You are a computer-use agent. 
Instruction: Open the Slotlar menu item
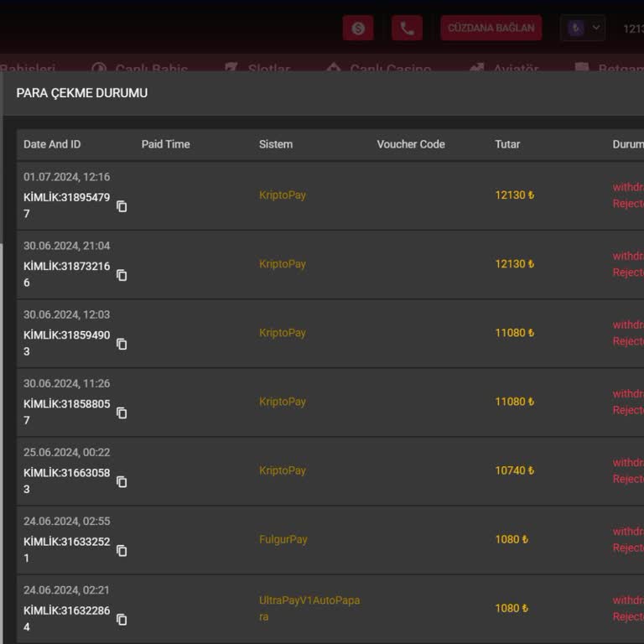click(x=258, y=67)
